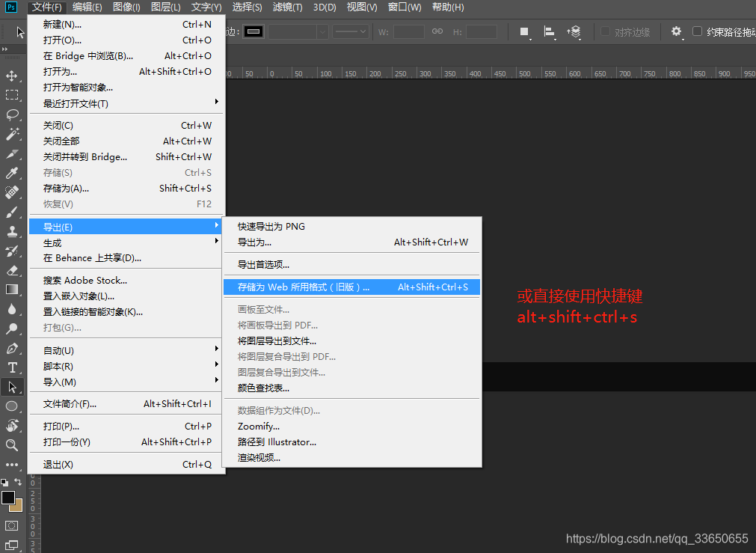Enable the 对齐边缘 checkbox
Image resolution: width=756 pixels, height=553 pixels.
[605, 31]
